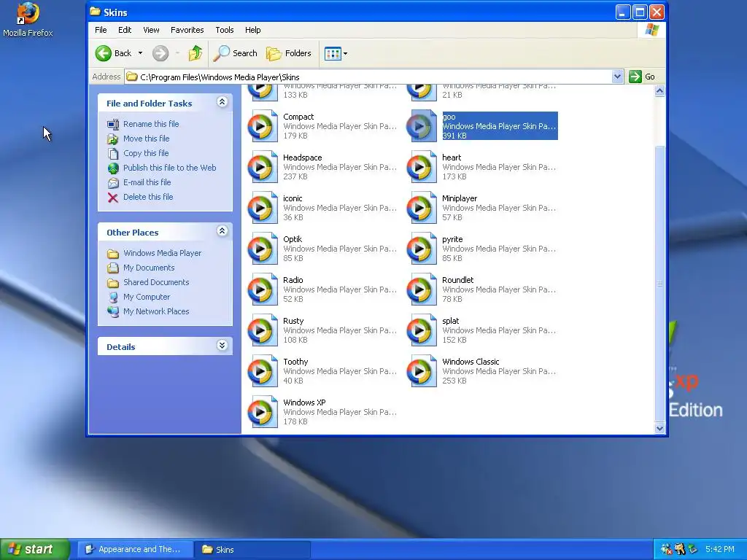Screen dimensions: 747x560
Task: Toggle the Folders pane
Action: coord(289,53)
